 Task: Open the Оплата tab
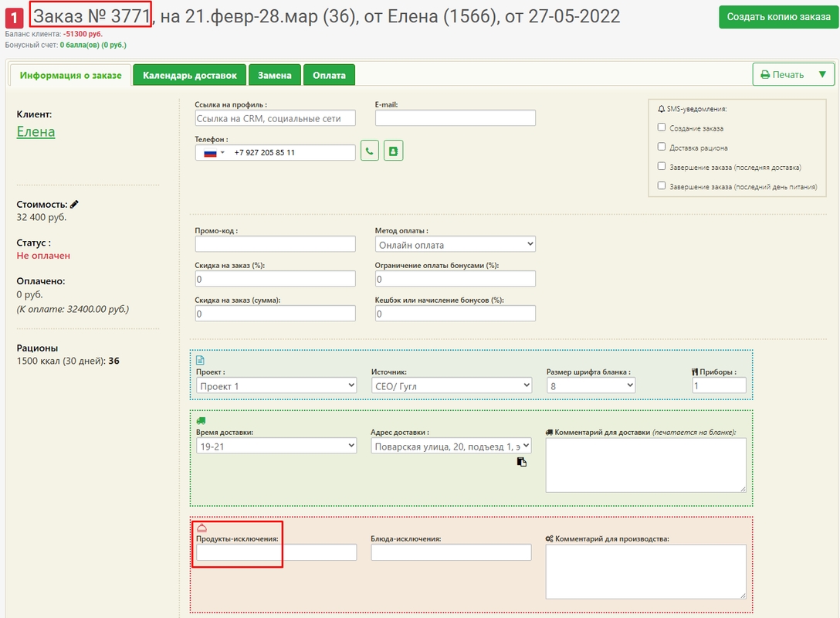pyautogui.click(x=329, y=75)
